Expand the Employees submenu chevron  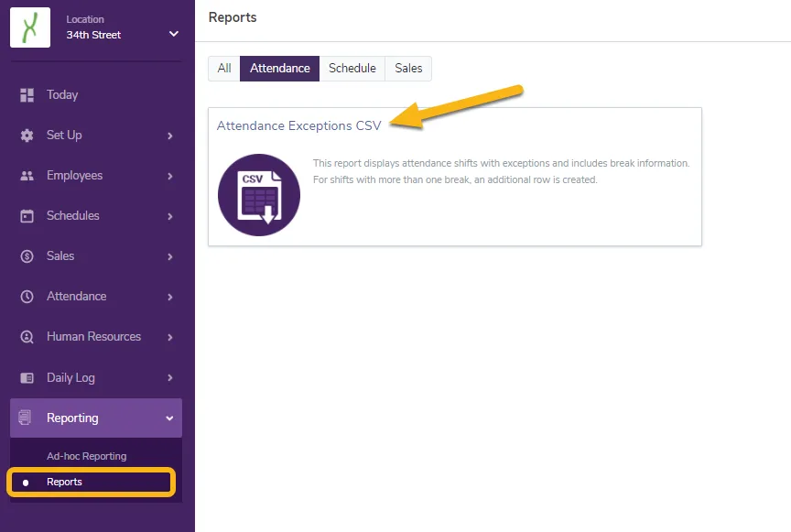coord(170,176)
